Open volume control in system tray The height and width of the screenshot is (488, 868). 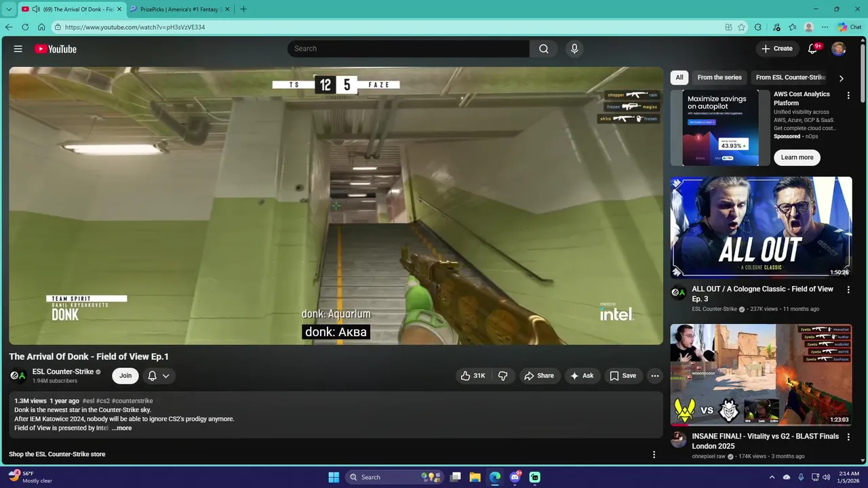coord(827,477)
